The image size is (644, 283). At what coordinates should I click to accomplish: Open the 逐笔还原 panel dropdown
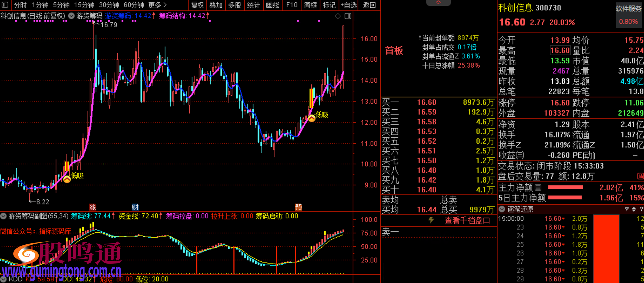coord(502,209)
